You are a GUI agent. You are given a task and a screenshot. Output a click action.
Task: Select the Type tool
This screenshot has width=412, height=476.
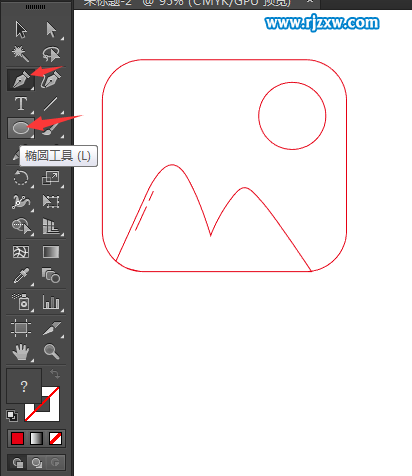pyautogui.click(x=21, y=104)
